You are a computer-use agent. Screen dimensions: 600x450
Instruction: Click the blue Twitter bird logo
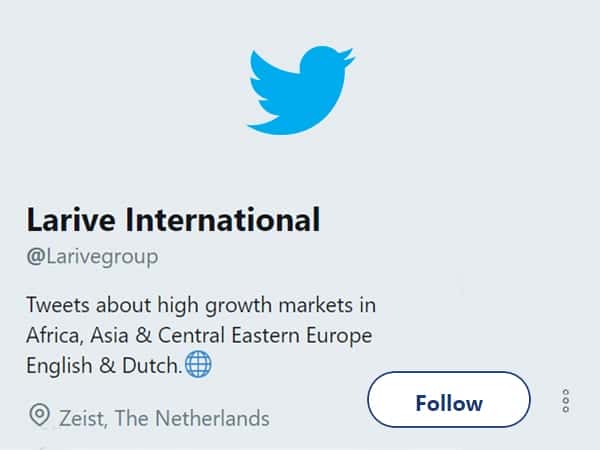301,90
